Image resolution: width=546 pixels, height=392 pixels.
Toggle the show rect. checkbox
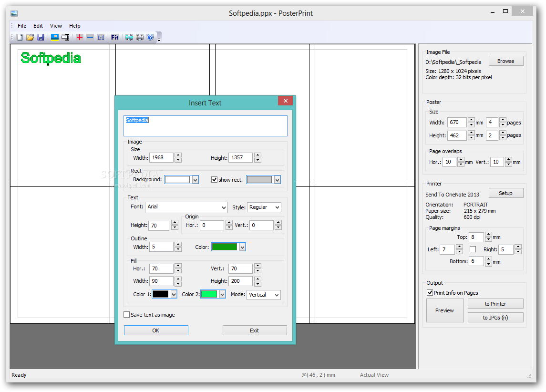point(215,180)
